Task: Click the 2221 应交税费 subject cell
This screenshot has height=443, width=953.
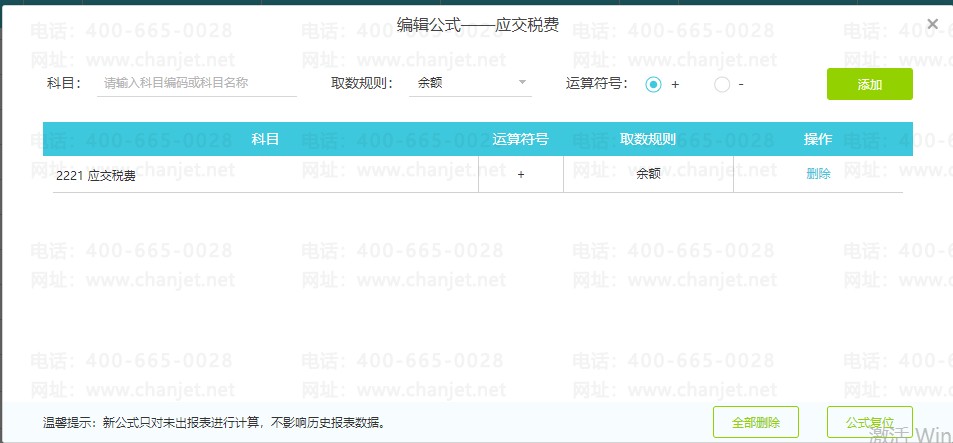Action: tap(266, 174)
